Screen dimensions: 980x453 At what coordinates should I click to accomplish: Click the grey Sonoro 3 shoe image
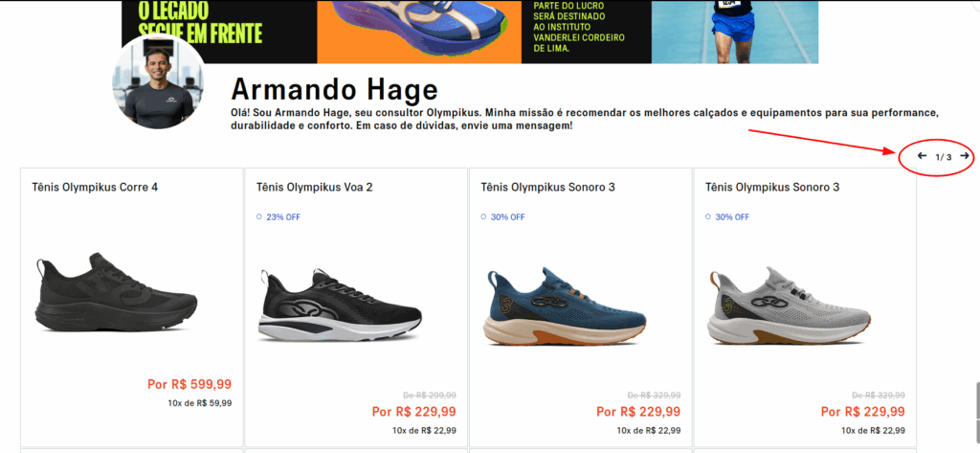pyautogui.click(x=790, y=306)
